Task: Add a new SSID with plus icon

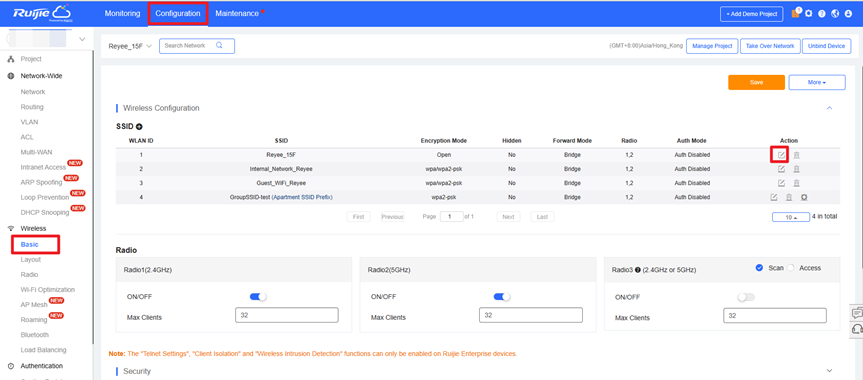Action: tap(139, 127)
